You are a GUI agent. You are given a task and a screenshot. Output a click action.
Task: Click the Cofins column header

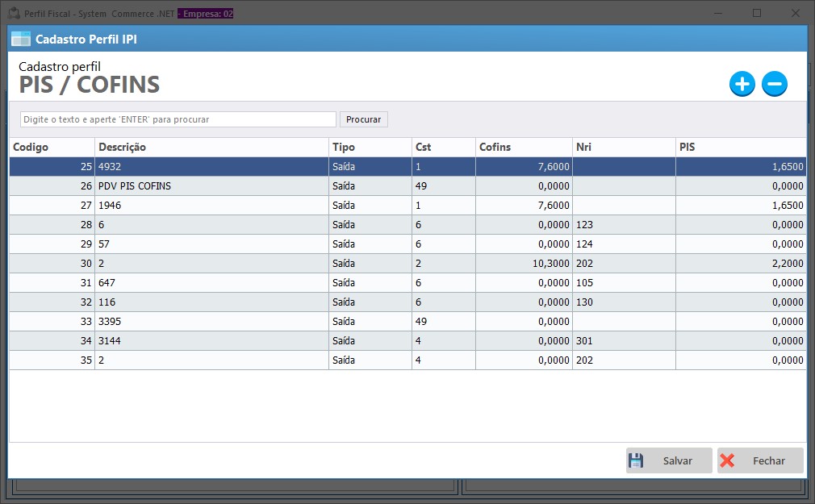(523, 148)
